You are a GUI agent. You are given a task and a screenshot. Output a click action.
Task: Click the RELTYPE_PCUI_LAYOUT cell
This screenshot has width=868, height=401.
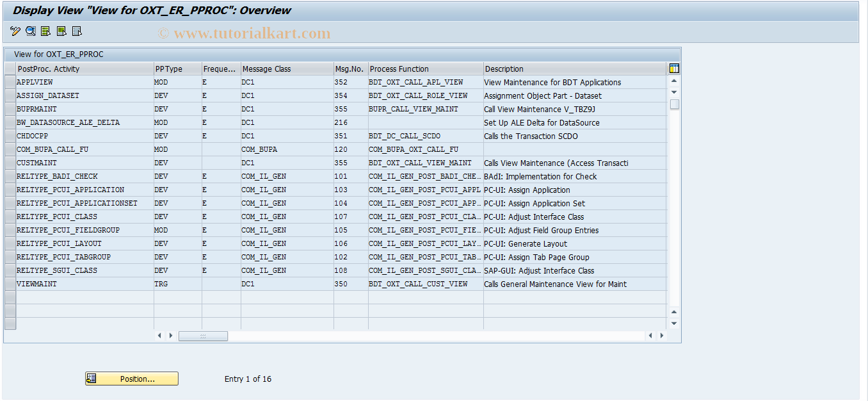point(84,243)
